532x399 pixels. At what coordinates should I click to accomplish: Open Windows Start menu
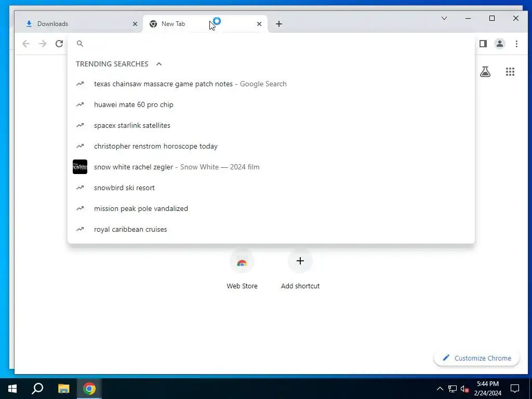click(x=12, y=389)
